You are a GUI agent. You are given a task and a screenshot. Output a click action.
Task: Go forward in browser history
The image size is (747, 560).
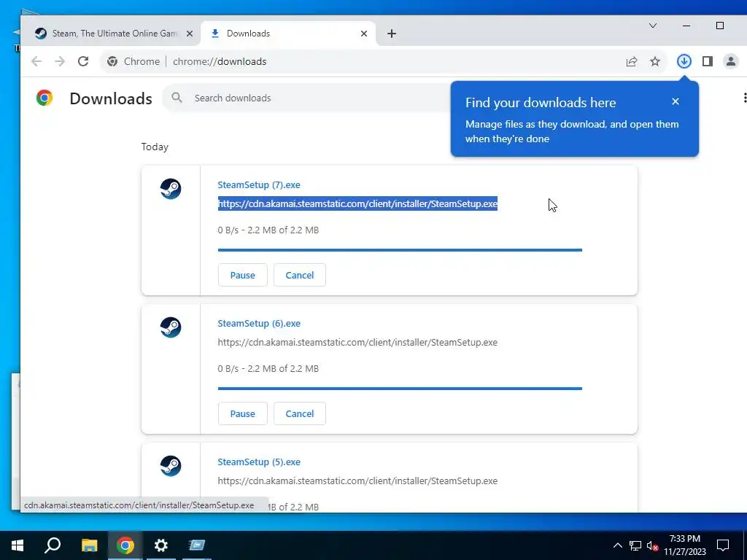(x=60, y=61)
